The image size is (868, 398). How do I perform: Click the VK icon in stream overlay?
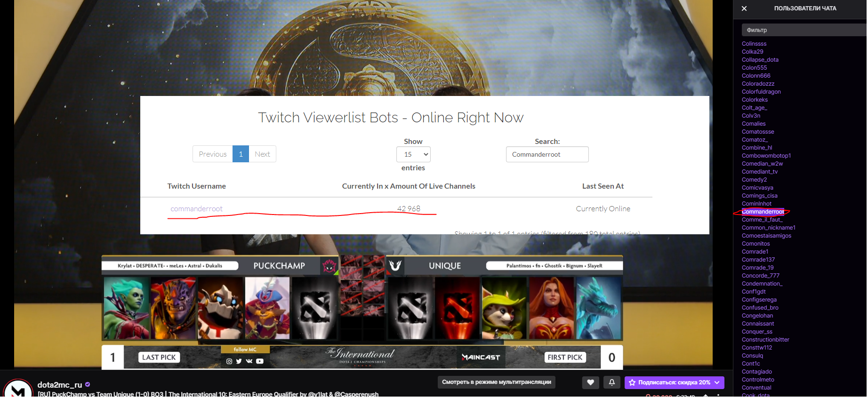coord(249,361)
